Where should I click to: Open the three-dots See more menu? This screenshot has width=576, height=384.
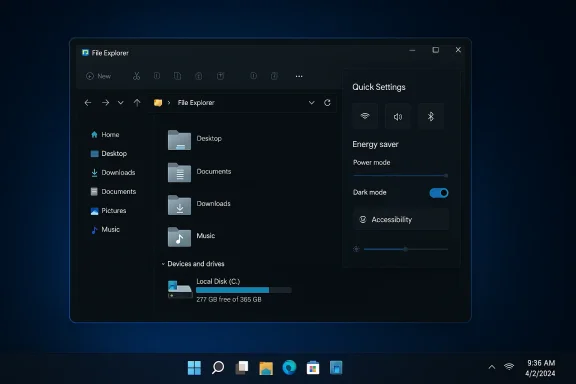pyautogui.click(x=299, y=76)
